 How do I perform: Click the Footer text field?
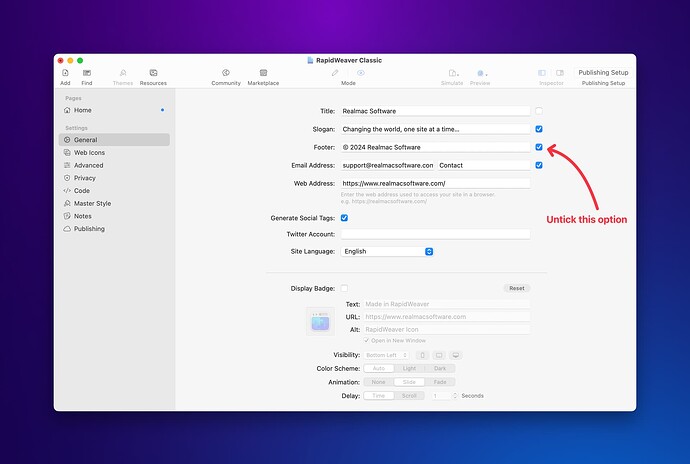[x=435, y=147]
